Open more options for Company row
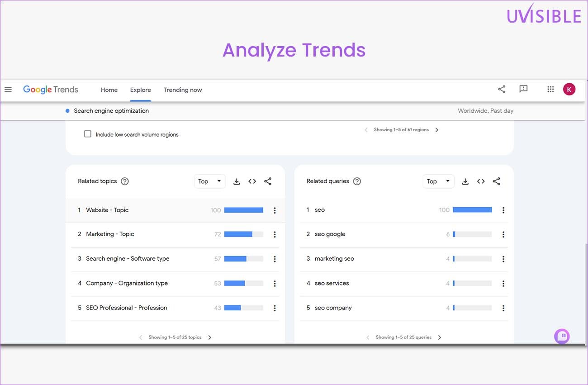 [275, 283]
